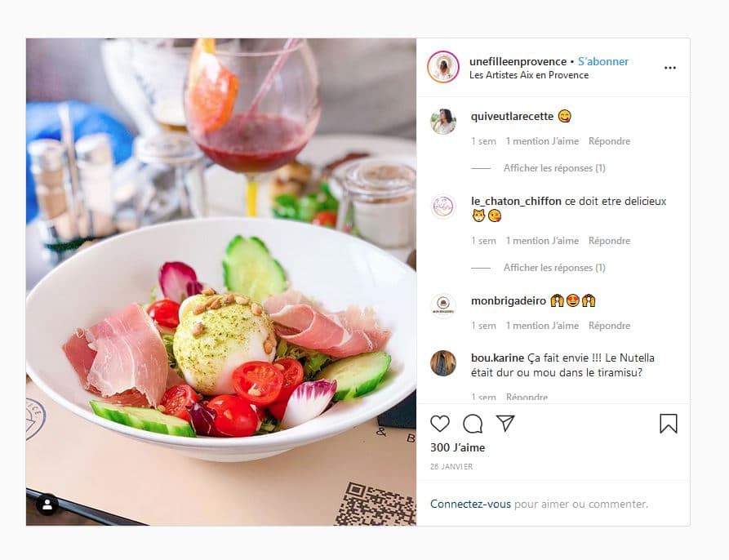The height and width of the screenshot is (560, 729).
Task: Open the unefilleenprovence username link
Action: tap(518, 61)
